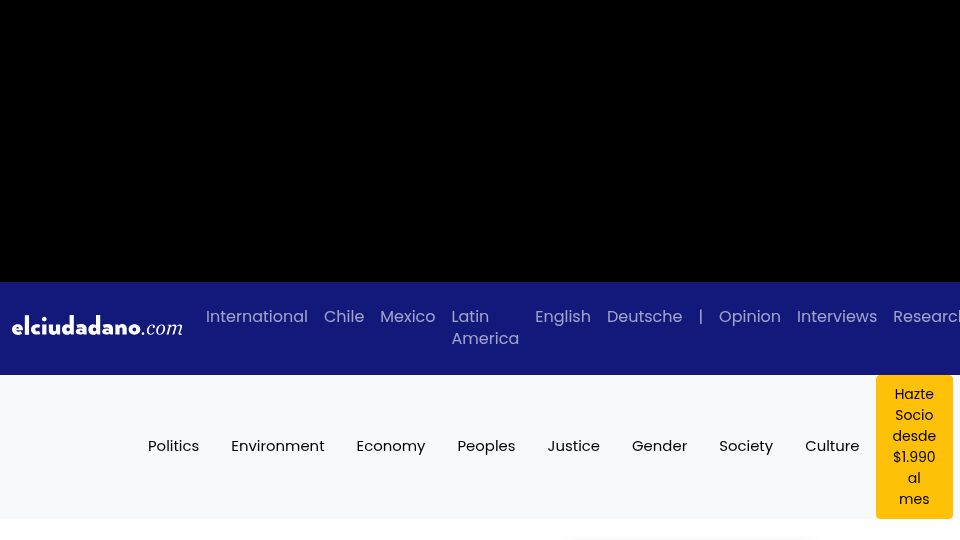Open the Research section link
Image resolution: width=960 pixels, height=540 pixels.
click(926, 317)
